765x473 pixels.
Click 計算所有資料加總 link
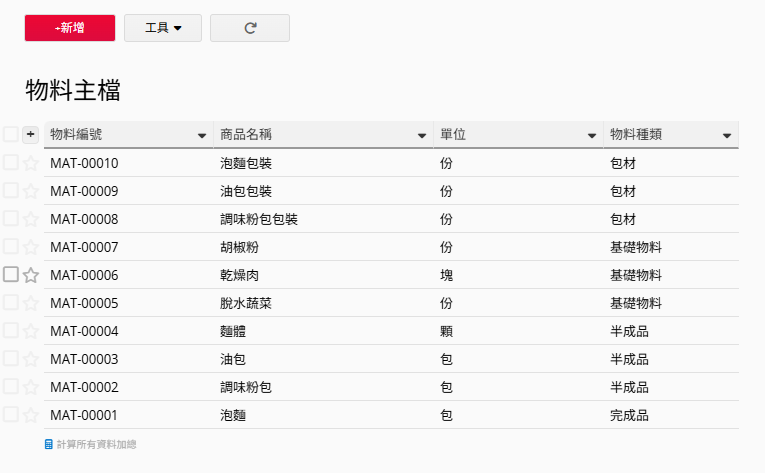[x=96, y=444]
